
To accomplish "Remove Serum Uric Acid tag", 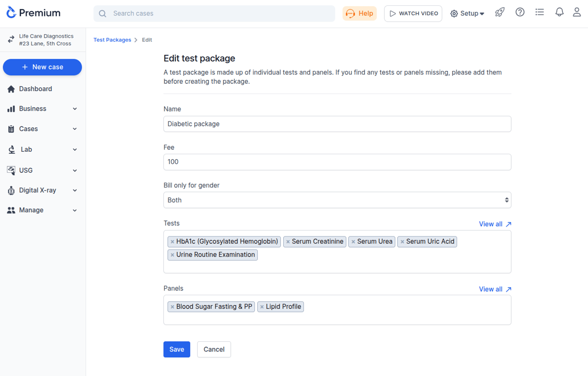I will tap(402, 242).
